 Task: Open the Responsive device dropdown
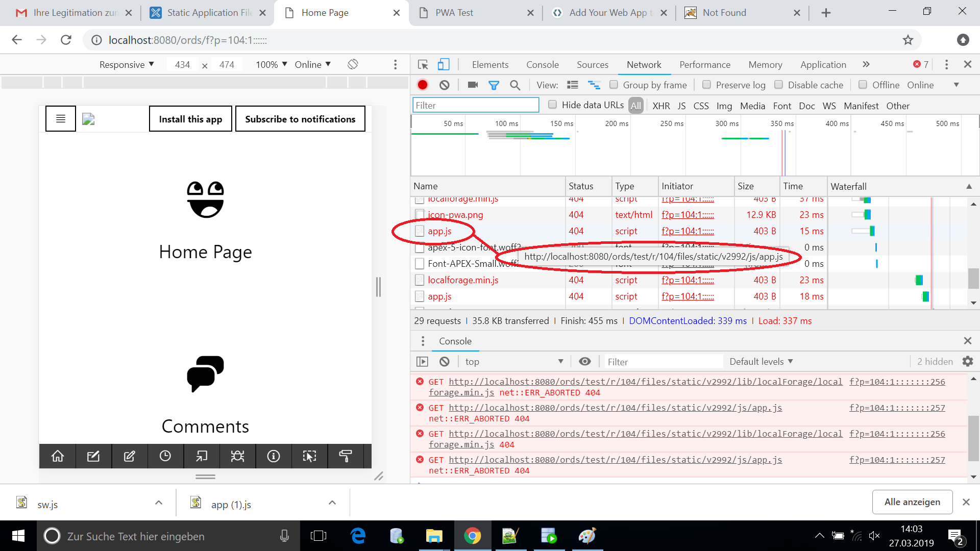pos(127,65)
